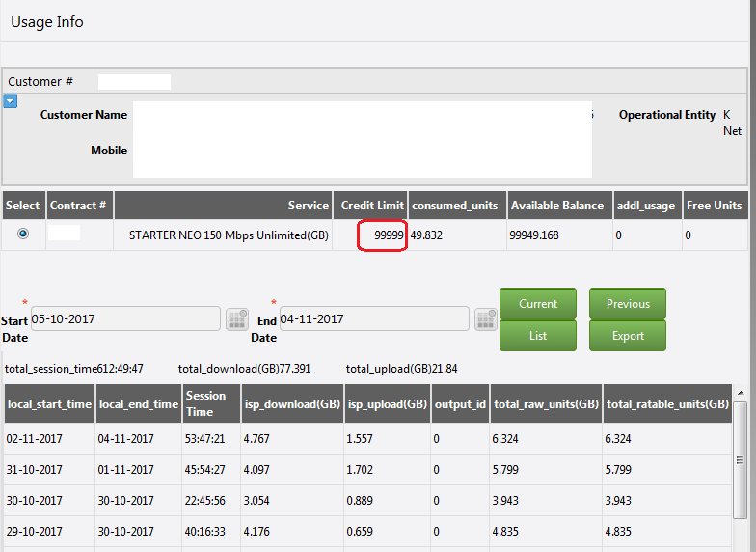This screenshot has height=552, width=756.
Task: Export the usage data
Action: click(628, 336)
